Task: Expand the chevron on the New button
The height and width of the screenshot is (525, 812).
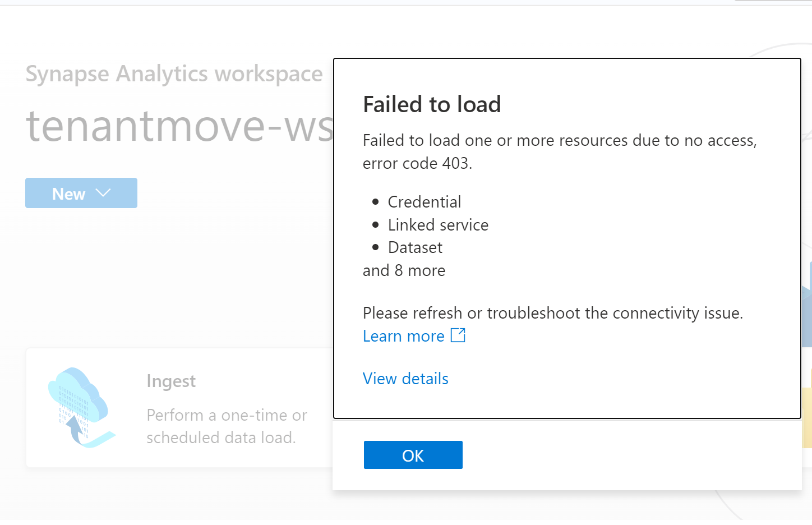Action: click(103, 193)
